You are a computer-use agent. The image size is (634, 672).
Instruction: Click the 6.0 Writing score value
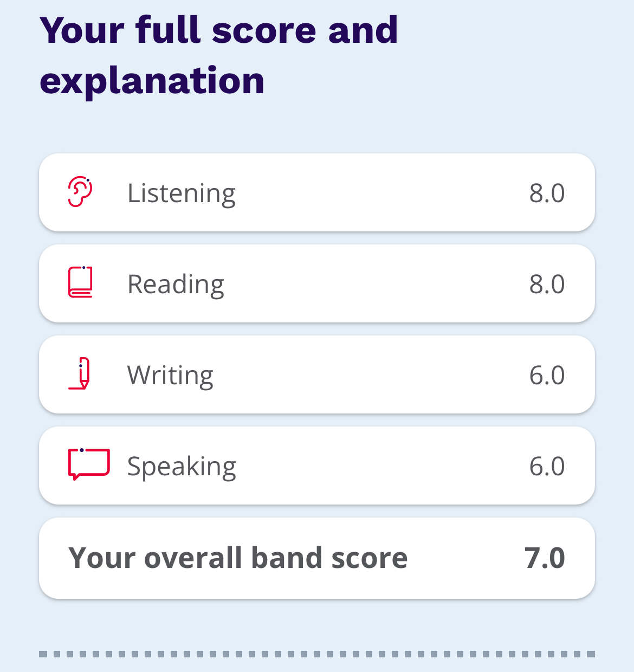click(x=547, y=376)
